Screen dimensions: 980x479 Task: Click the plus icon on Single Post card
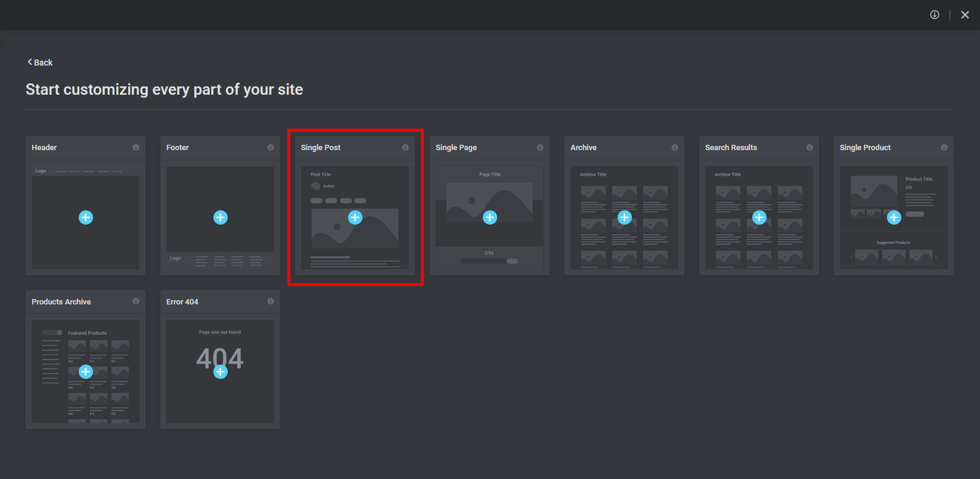click(355, 217)
